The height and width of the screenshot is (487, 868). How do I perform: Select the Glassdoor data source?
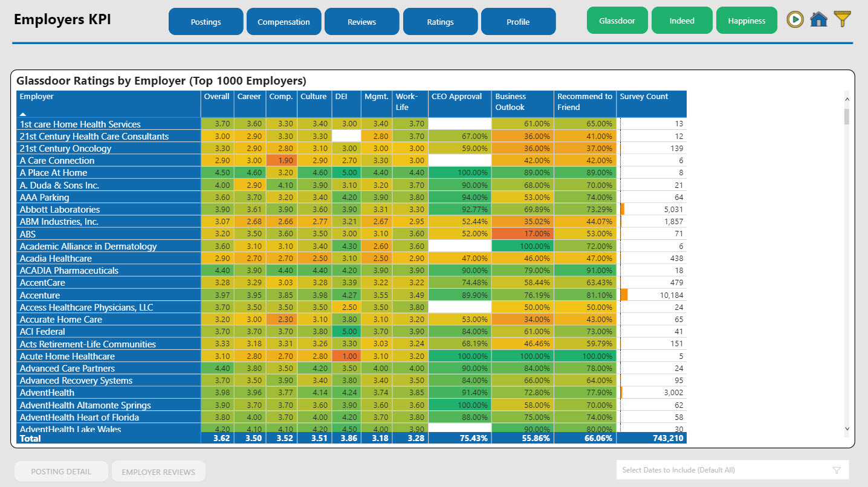[617, 19]
